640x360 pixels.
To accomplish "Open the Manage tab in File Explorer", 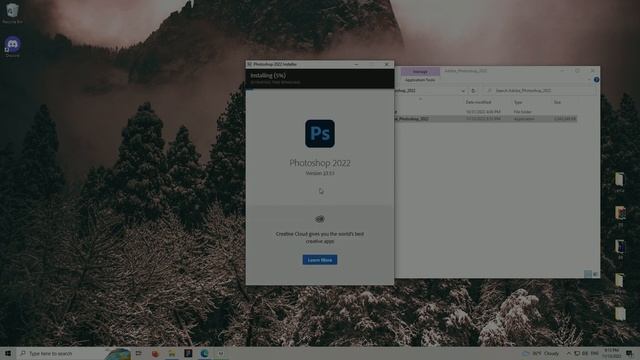I will pyautogui.click(x=420, y=71).
